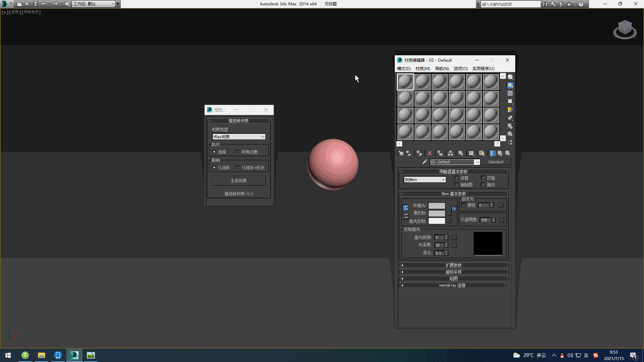Select the second material sample slot

pos(422,82)
